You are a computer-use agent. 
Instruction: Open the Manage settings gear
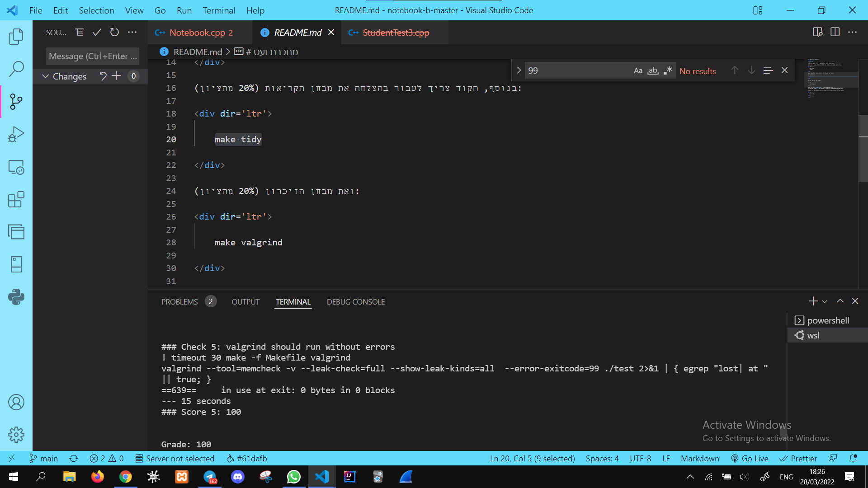[17, 435]
